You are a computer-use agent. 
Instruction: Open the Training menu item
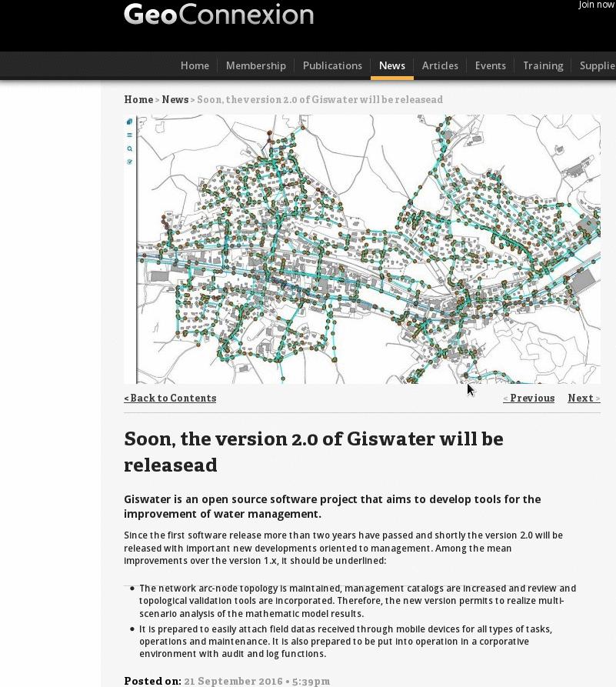click(x=543, y=65)
